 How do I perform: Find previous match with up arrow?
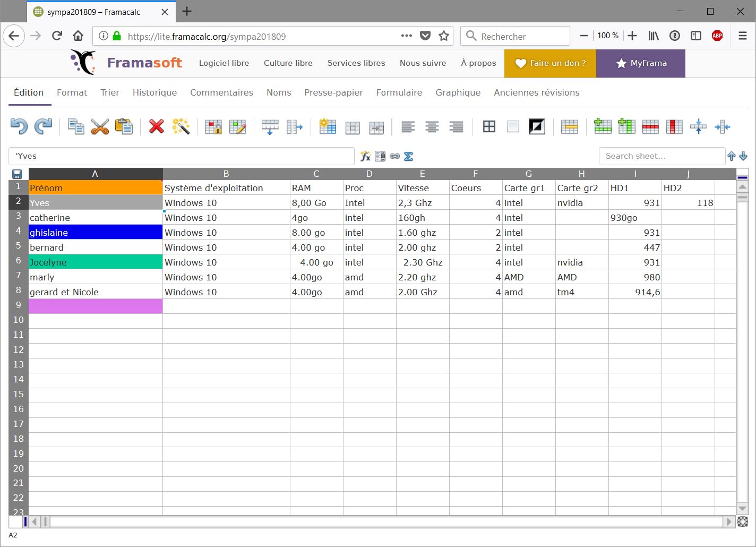pyautogui.click(x=732, y=156)
